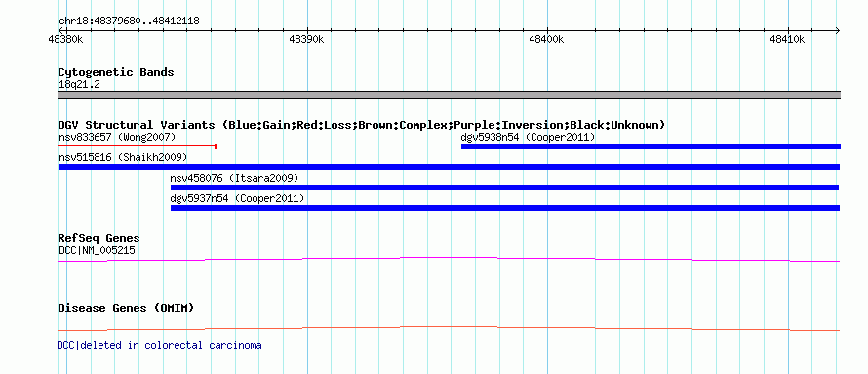Click the orange OMIM disease gene line

(x=449, y=328)
